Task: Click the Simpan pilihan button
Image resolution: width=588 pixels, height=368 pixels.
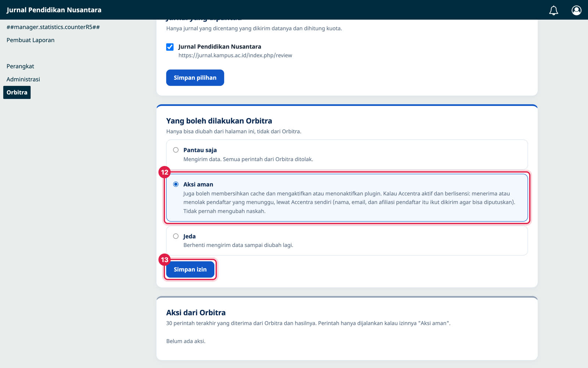Action: coord(195,78)
